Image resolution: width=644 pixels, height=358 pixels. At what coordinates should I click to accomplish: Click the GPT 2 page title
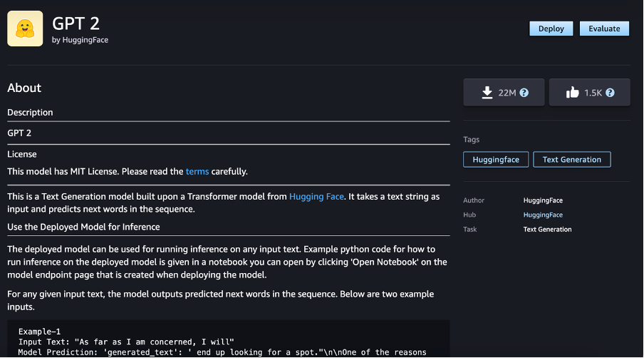click(x=76, y=24)
